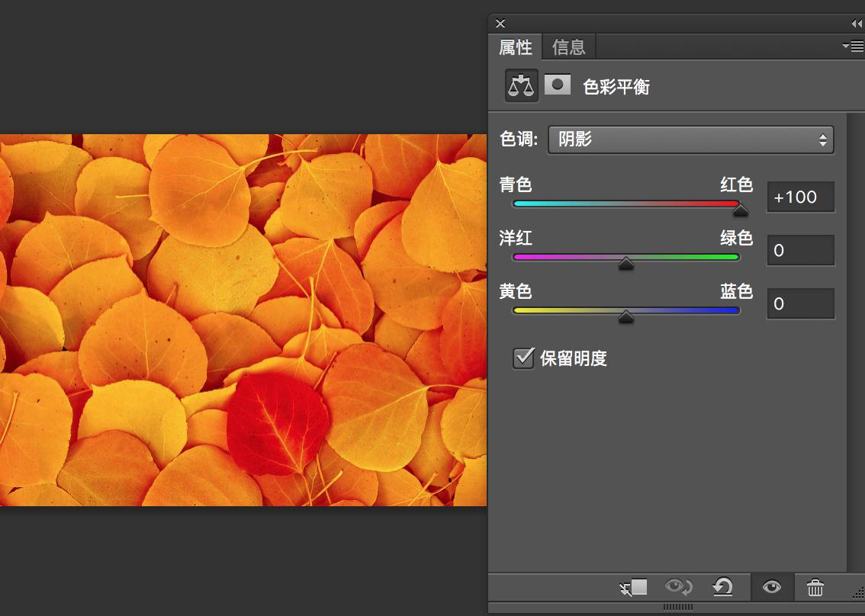Close the properties panel

[500, 24]
